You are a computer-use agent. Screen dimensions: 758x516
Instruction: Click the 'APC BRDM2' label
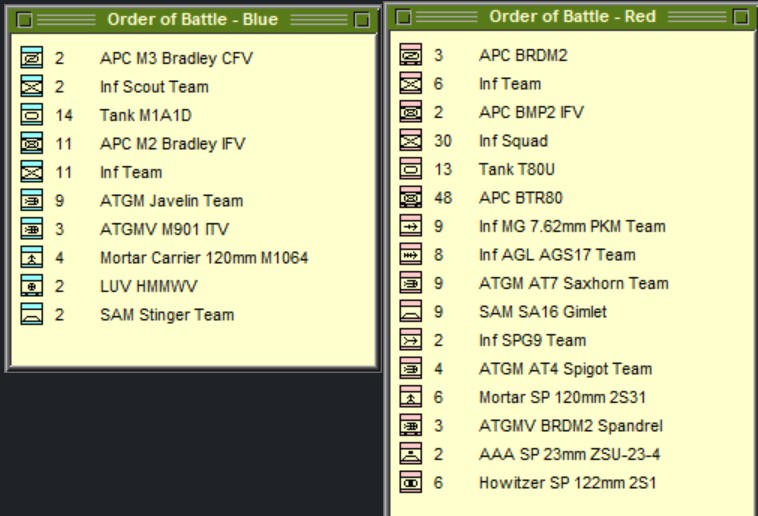[x=523, y=55]
